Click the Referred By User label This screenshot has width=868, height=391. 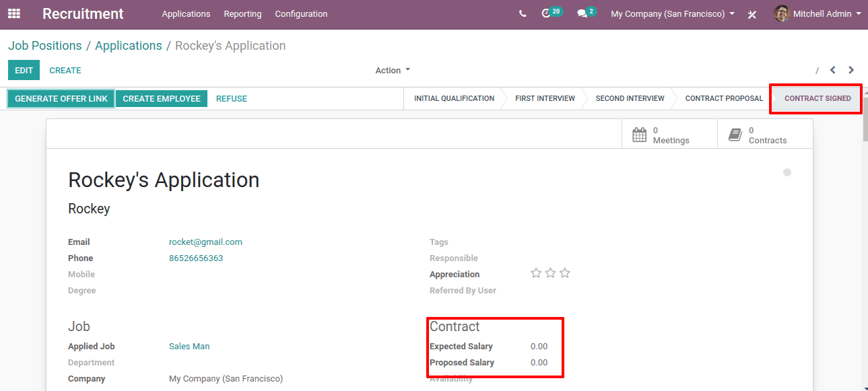pyautogui.click(x=463, y=291)
